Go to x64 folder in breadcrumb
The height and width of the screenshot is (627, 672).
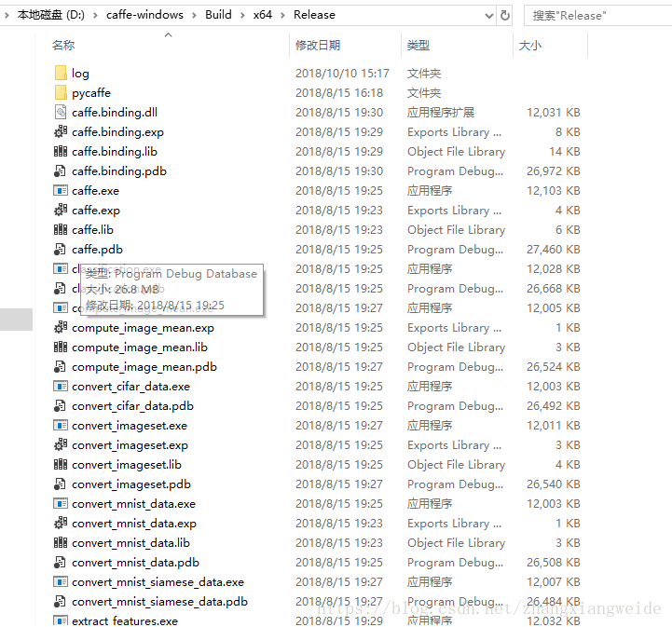pos(262,15)
